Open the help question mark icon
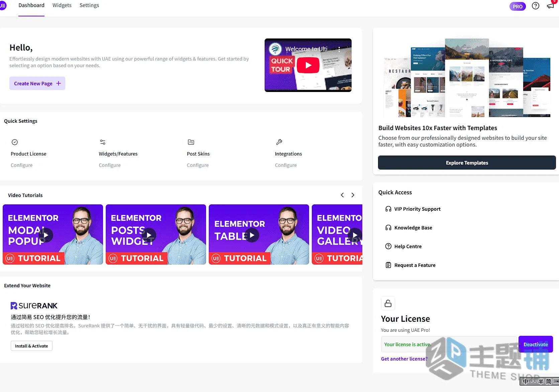559x392 pixels. (536, 6)
